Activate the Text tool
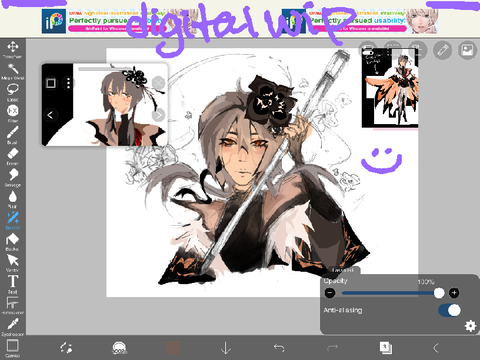Screen dimensions: 480x360 [13, 284]
